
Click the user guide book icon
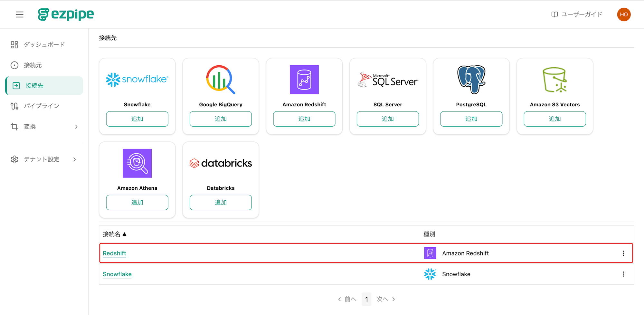click(554, 14)
